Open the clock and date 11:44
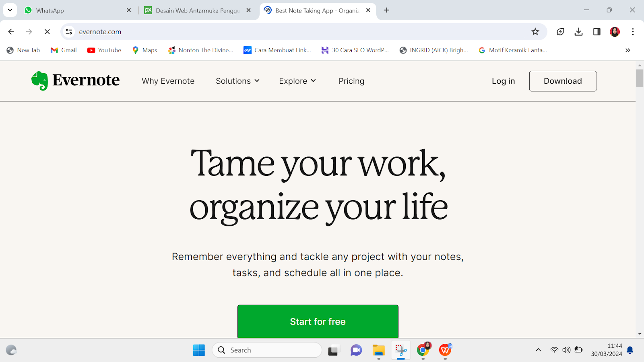The image size is (644, 362). tap(607, 350)
